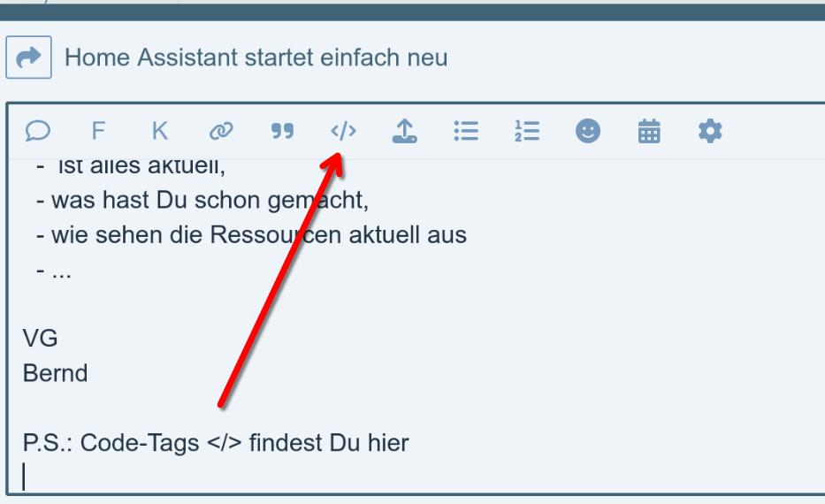The height and width of the screenshot is (504, 825).
Task: Open the calendar date icon
Action: point(649,131)
